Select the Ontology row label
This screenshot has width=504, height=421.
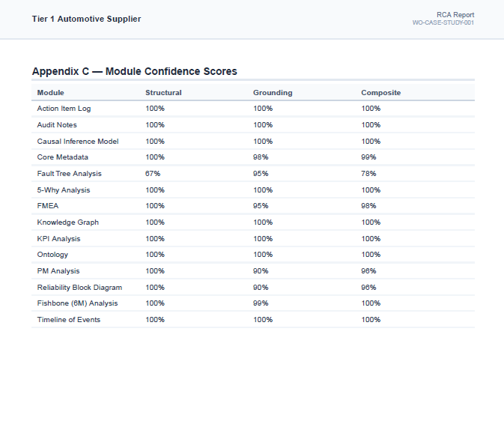[52, 255]
